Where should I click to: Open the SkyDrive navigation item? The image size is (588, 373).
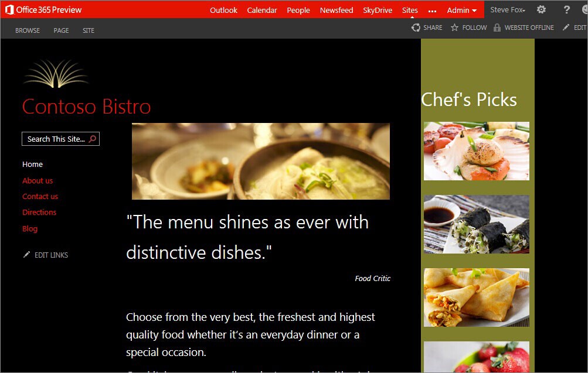click(378, 10)
